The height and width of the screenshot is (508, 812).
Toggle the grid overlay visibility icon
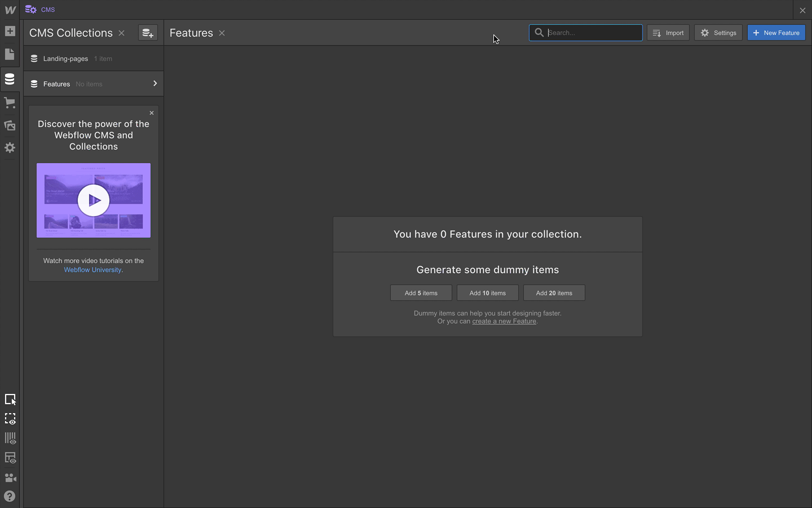(10, 439)
